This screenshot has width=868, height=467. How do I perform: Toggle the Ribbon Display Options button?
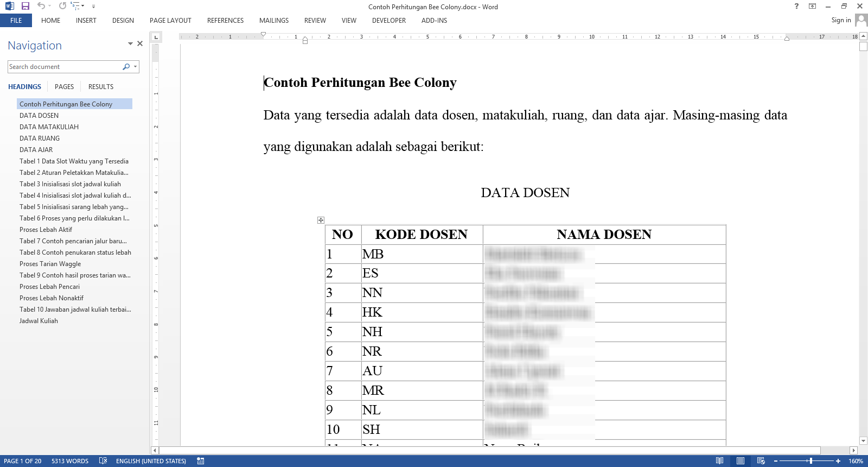[812, 7]
